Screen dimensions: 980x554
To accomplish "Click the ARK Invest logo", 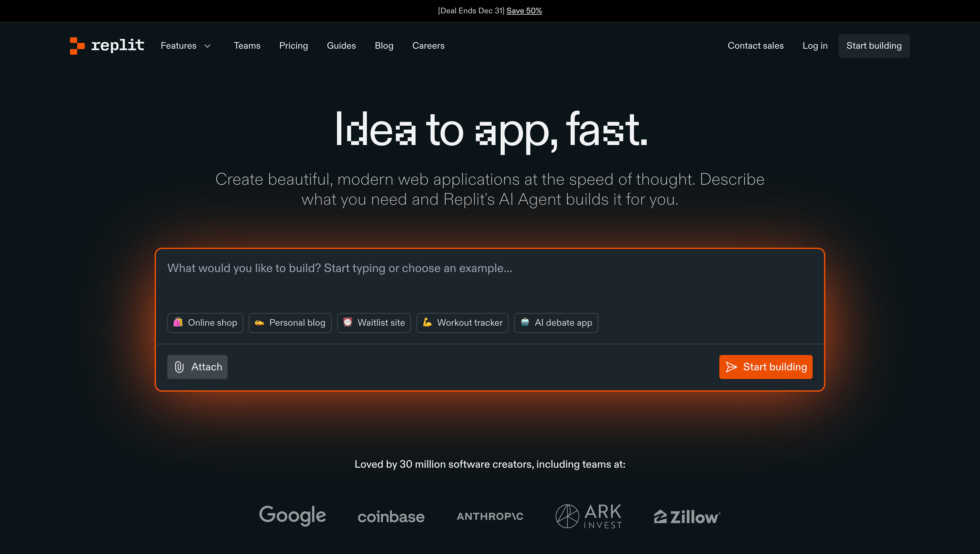I will point(589,516).
